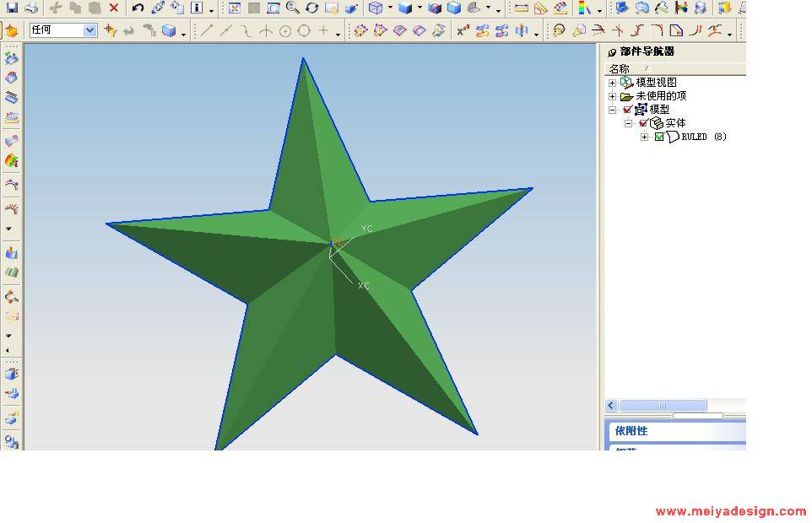
Task: Toggle the 实体 checkbox in the navigator
Action: click(x=643, y=123)
